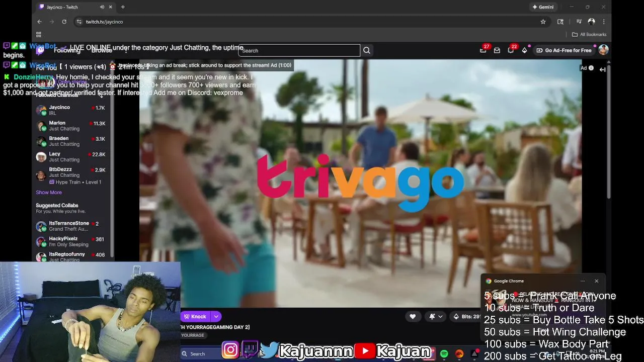Viewport: 644px width, 362px height.
Task: Mute the Jaycinco Twitch tab audio
Action: (102, 7)
